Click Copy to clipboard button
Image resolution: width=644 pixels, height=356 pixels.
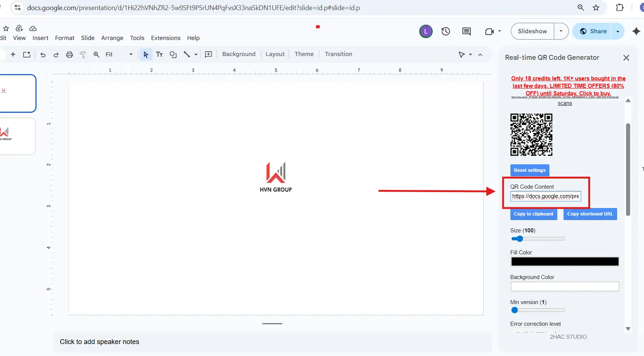tap(534, 214)
